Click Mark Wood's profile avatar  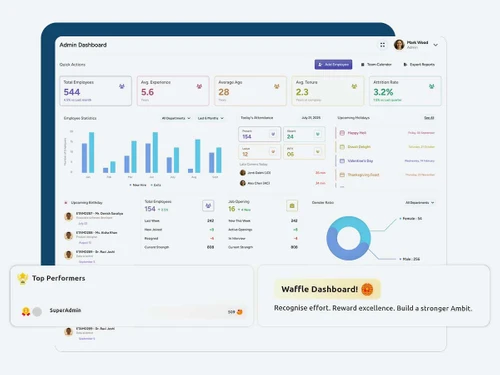(x=399, y=44)
